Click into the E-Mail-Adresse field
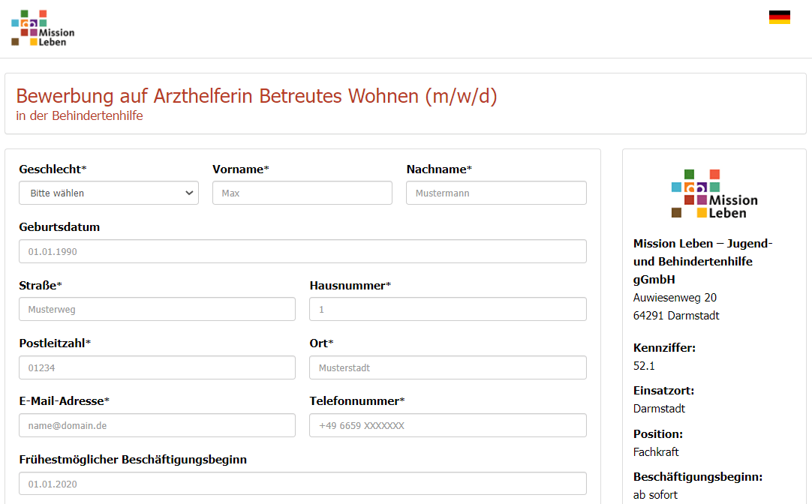 [157, 425]
